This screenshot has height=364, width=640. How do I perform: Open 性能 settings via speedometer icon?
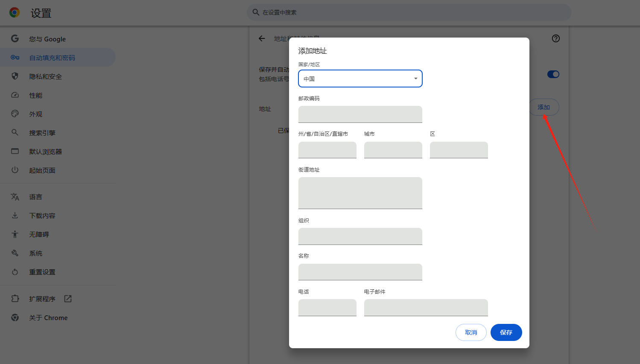tap(15, 95)
